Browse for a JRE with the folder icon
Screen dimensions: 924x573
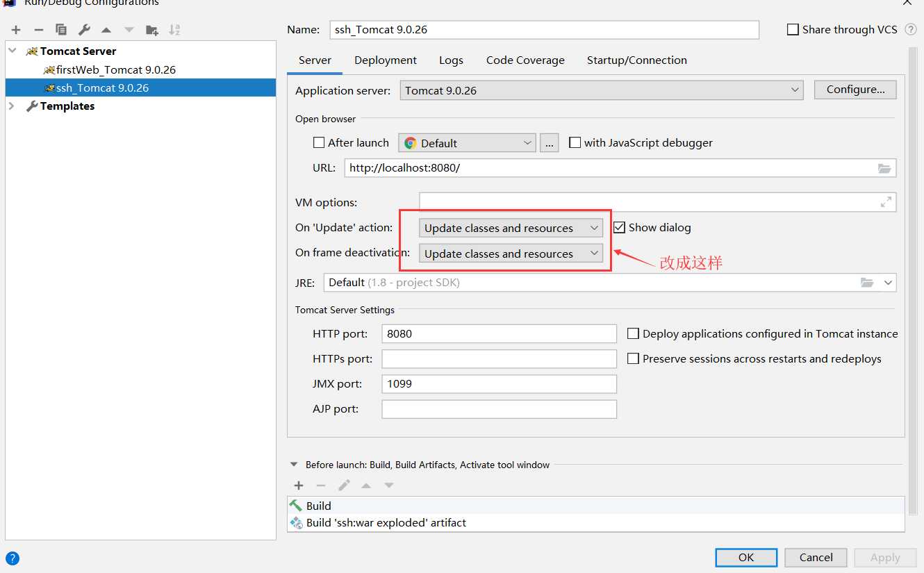click(867, 283)
